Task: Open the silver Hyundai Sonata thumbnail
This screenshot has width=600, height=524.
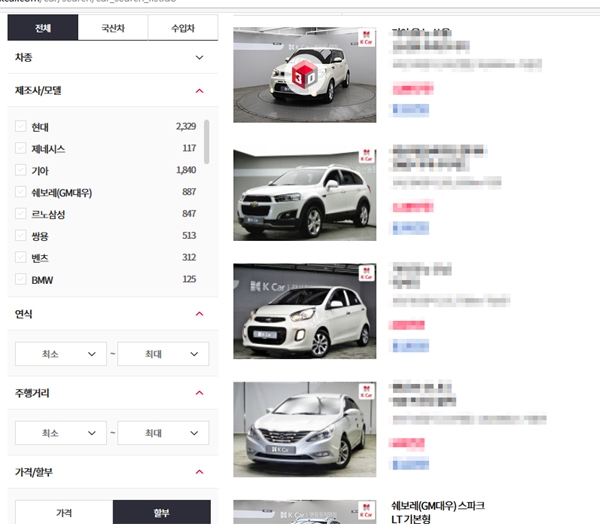Action: tap(305, 429)
